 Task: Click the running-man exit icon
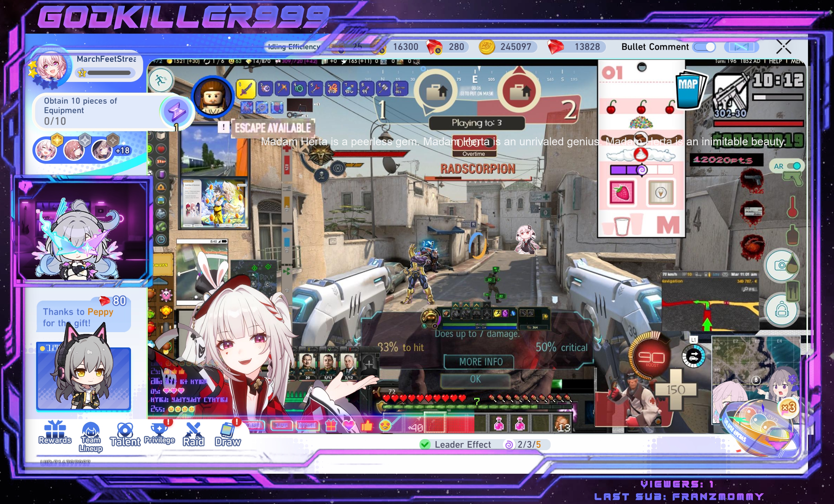(161, 80)
